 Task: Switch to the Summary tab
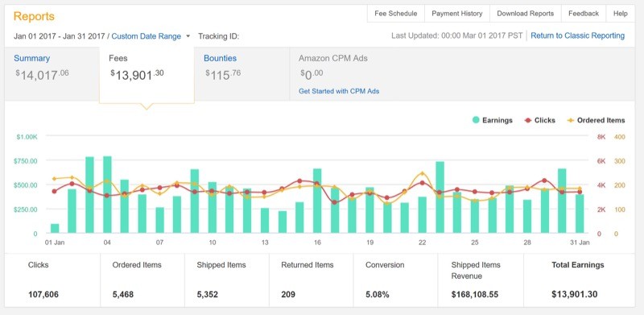pyautogui.click(x=52, y=73)
